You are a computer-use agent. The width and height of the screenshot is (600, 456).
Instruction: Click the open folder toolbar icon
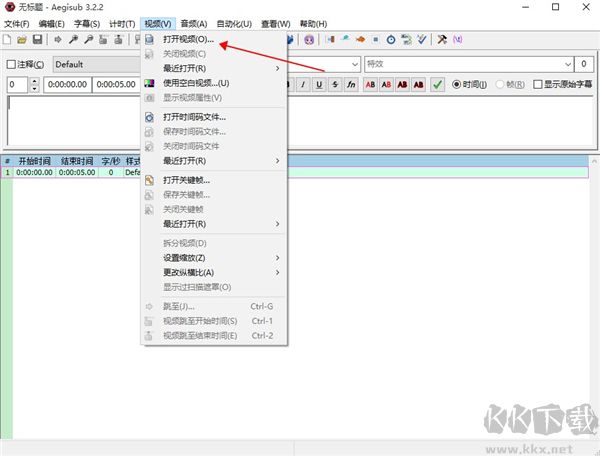(22, 40)
